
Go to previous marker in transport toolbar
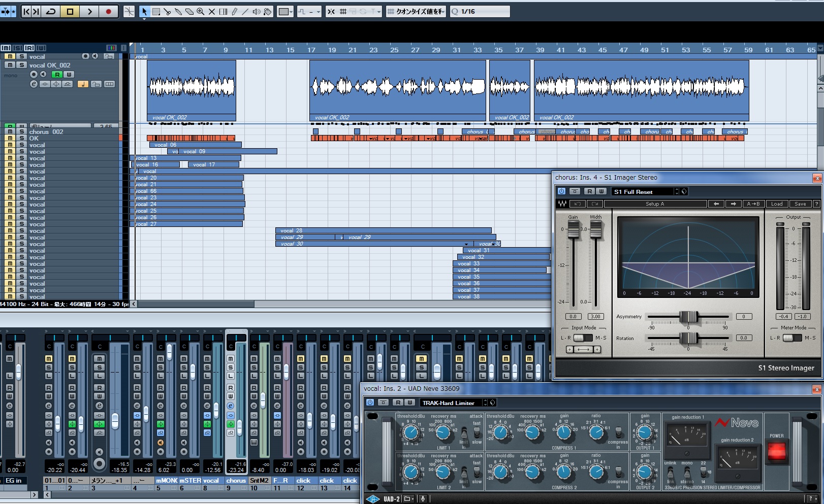tap(26, 11)
